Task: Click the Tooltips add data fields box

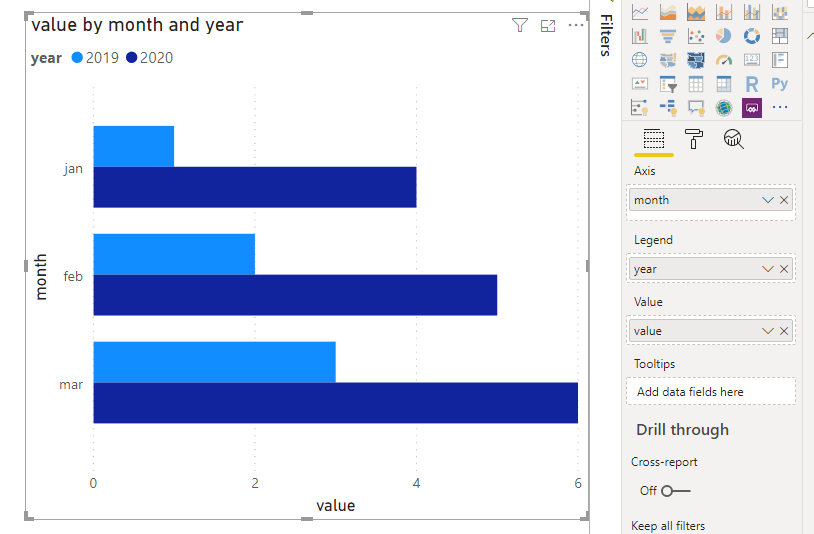Action: (711, 391)
